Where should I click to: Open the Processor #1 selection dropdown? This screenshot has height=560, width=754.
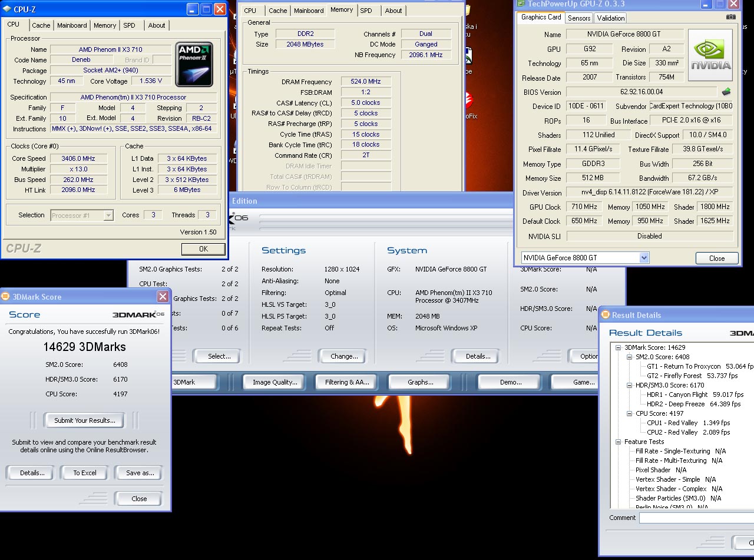pyautogui.click(x=108, y=216)
